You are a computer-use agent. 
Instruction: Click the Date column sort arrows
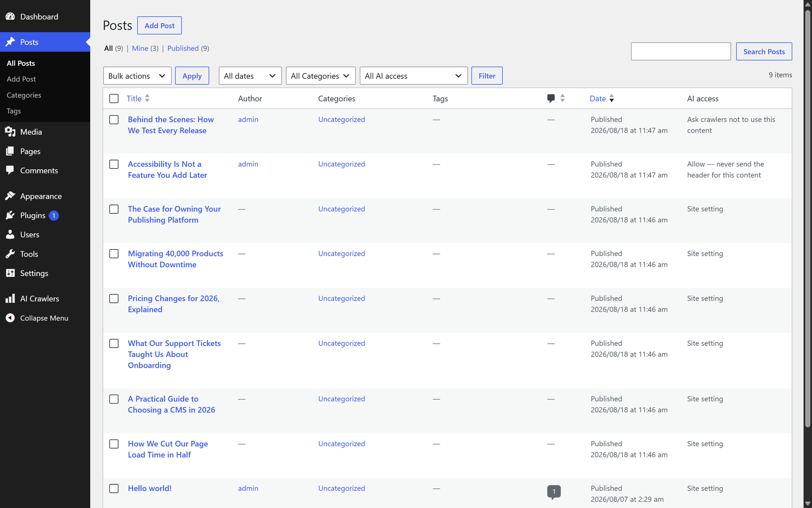click(x=612, y=98)
